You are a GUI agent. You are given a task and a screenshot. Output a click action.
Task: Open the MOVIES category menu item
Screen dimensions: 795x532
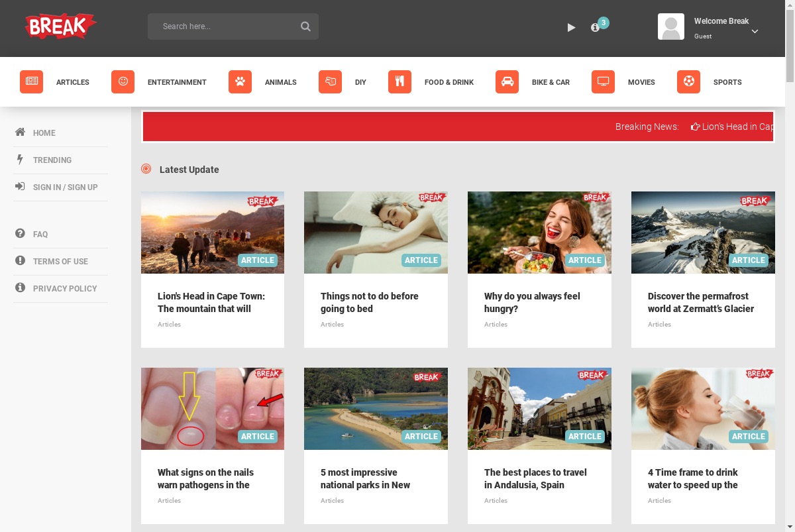point(641,82)
